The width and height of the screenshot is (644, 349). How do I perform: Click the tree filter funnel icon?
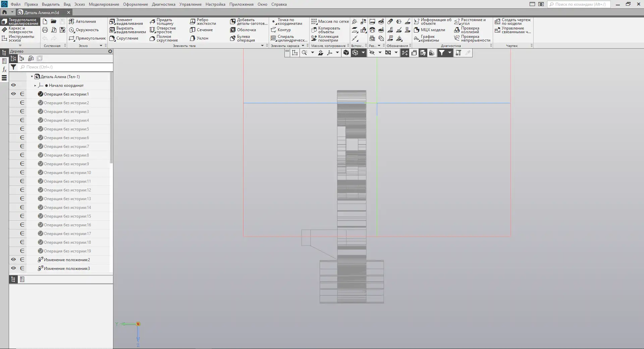coord(13,67)
